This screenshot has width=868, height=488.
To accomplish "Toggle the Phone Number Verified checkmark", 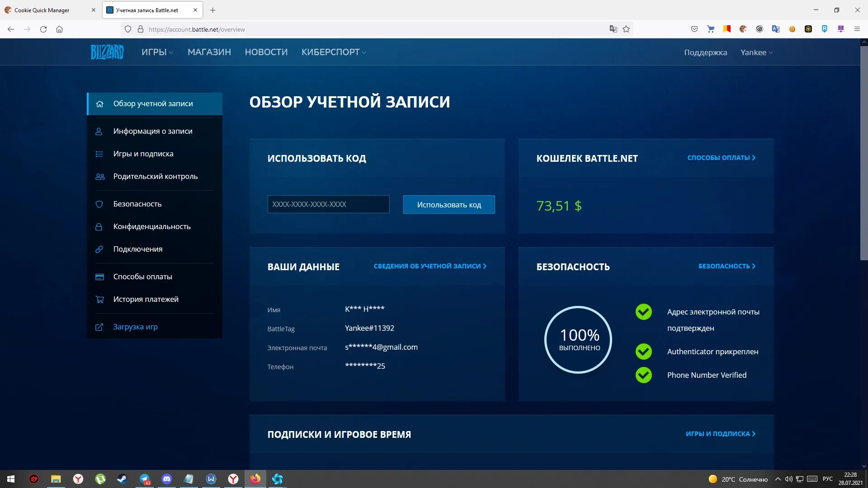I will pos(643,375).
